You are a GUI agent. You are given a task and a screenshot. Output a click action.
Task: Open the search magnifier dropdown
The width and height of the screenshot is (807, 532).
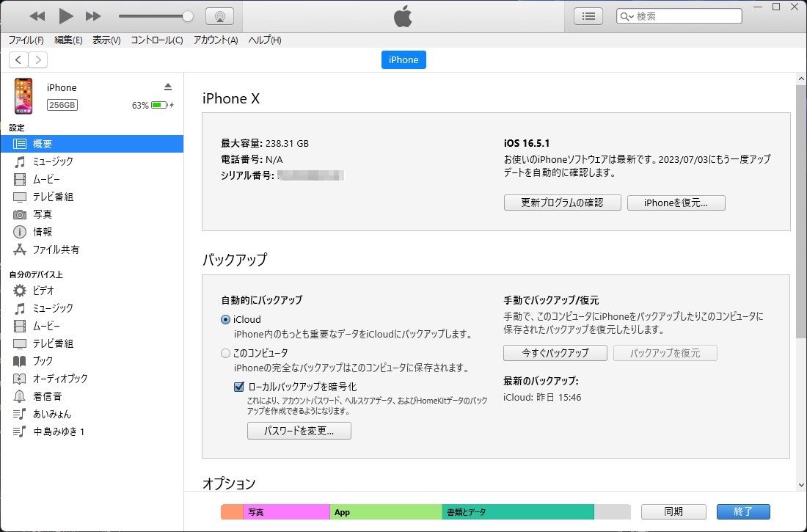coord(627,16)
